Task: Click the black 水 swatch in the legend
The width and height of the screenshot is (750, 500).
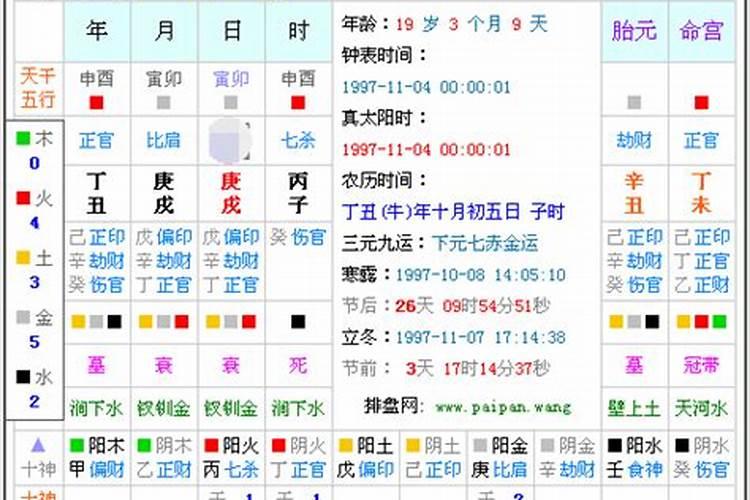Action: [x=23, y=377]
